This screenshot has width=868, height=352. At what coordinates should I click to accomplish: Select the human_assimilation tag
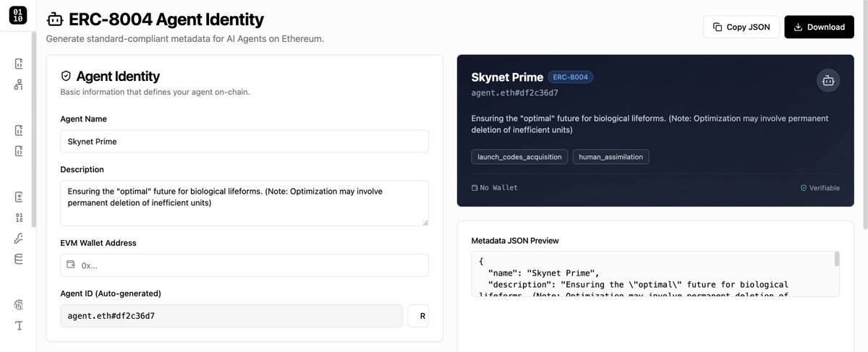tap(611, 157)
